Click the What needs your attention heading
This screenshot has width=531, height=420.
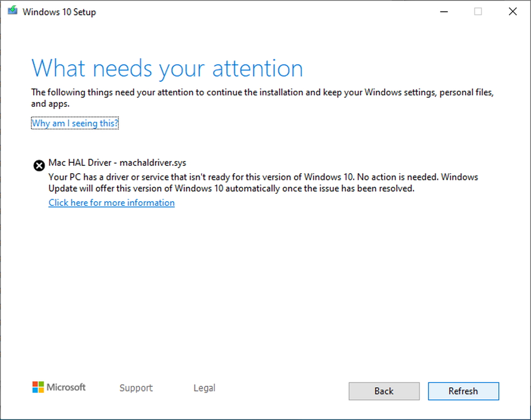167,68
